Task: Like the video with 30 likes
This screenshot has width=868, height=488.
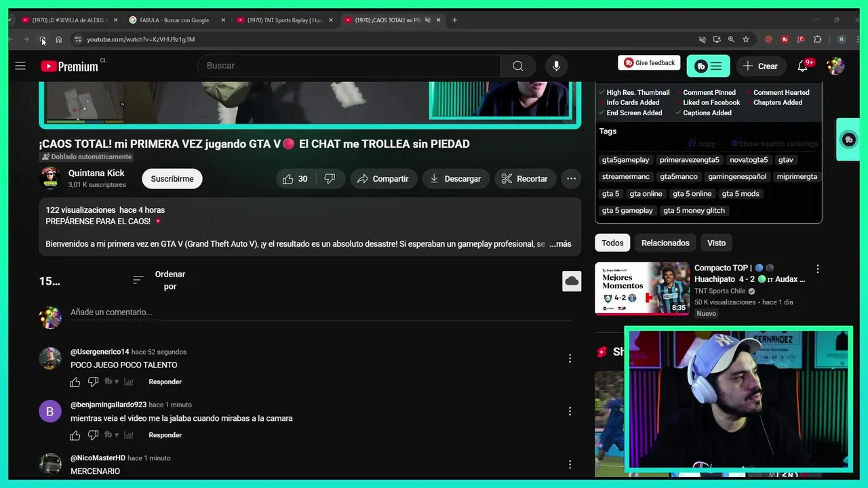Action: tap(295, 179)
